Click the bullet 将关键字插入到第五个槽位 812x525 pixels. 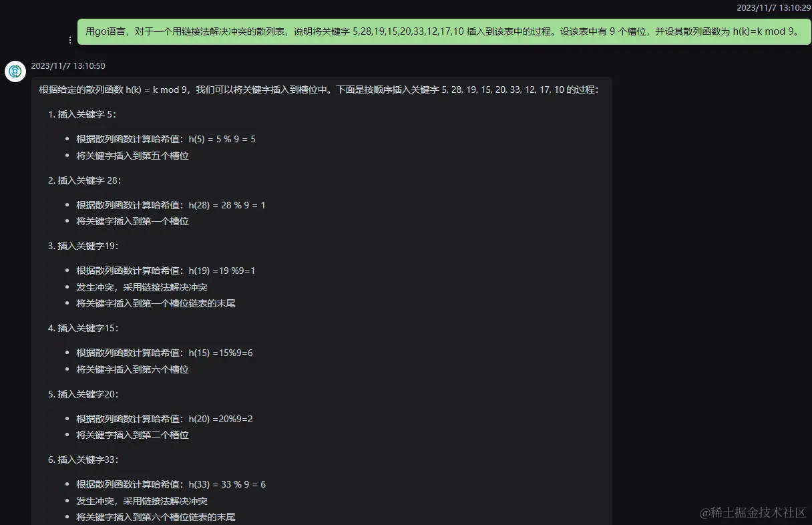click(132, 156)
